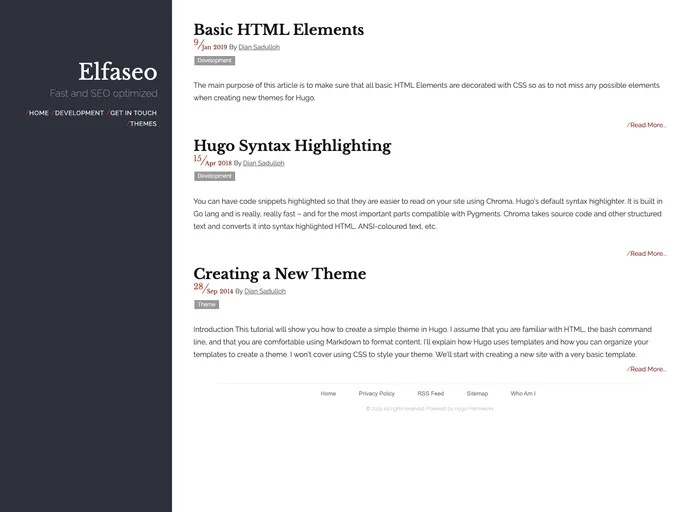Click Development tag under Basic HTML Elements
The image size is (688, 512).
coord(214,61)
